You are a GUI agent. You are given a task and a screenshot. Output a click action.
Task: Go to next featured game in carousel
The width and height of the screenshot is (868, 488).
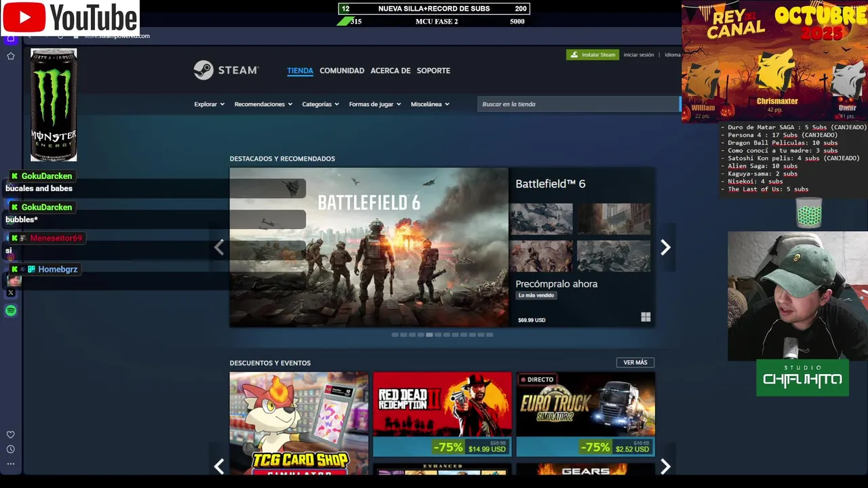[x=665, y=247]
